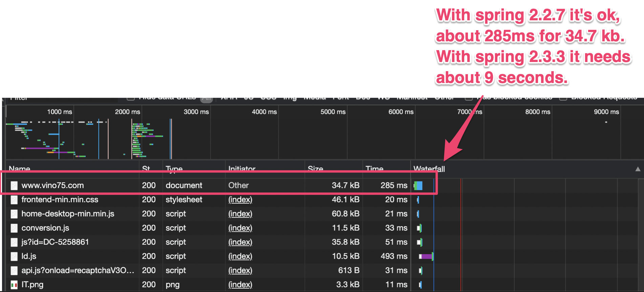The height and width of the screenshot is (292, 644).
Task: Select the home-desktop-min.min.js request name
Action: click(68, 214)
